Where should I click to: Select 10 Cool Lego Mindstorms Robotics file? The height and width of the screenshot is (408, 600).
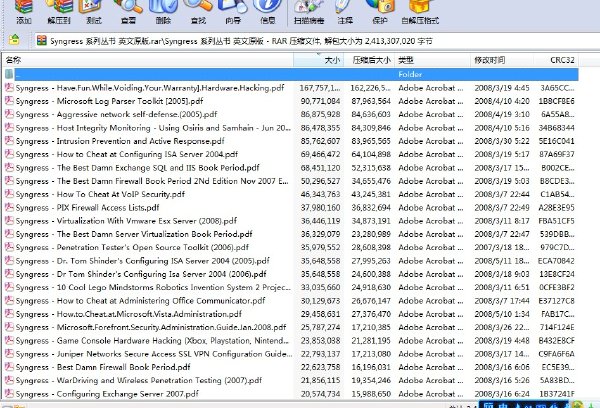coord(290,287)
